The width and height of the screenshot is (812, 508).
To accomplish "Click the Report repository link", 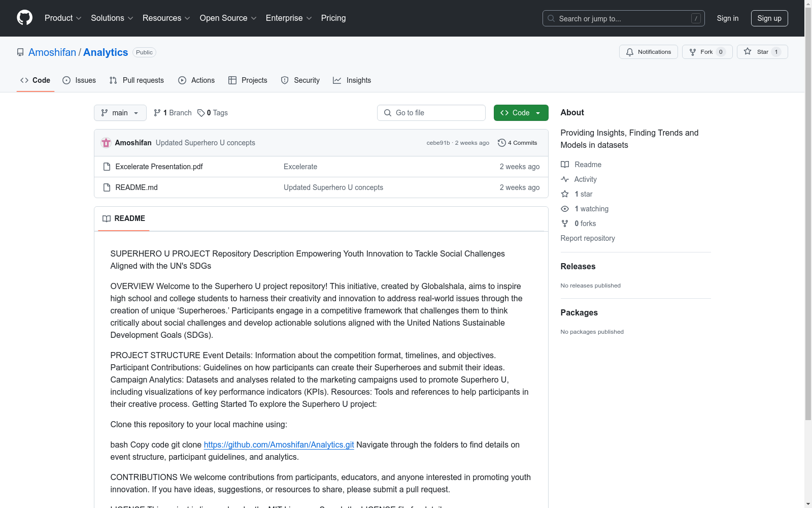I will pyautogui.click(x=588, y=238).
